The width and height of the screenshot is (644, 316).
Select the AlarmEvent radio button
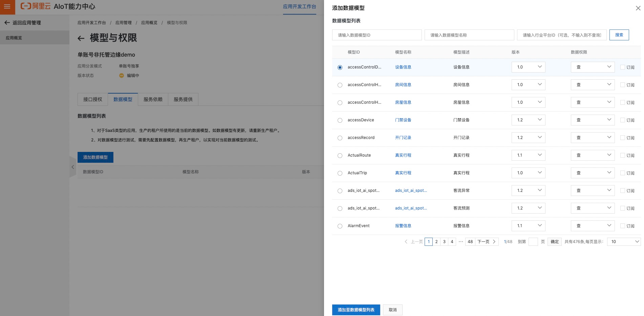point(340,226)
